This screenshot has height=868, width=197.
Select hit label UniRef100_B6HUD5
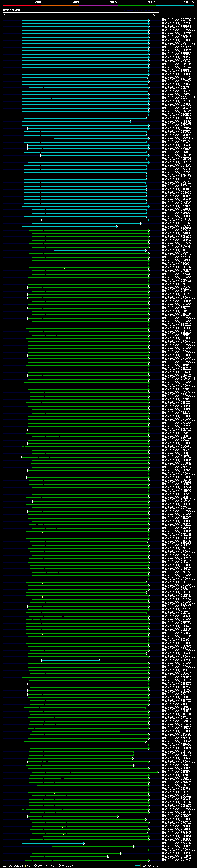(177, 301)
